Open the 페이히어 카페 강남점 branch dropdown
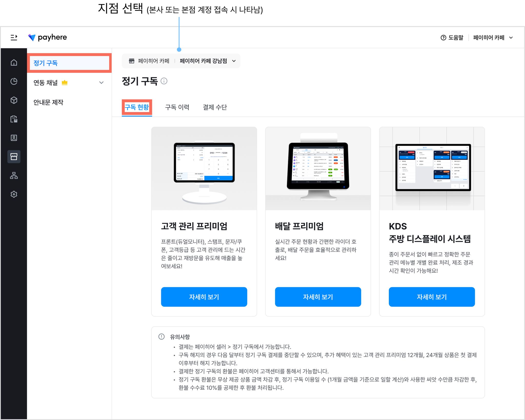The image size is (525, 420). (x=208, y=61)
